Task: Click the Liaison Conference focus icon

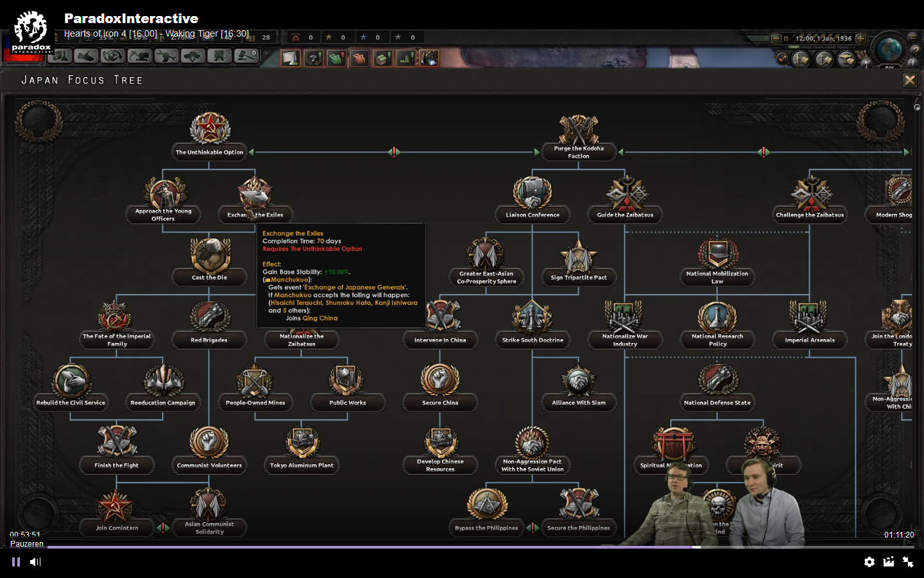Action: (x=532, y=193)
